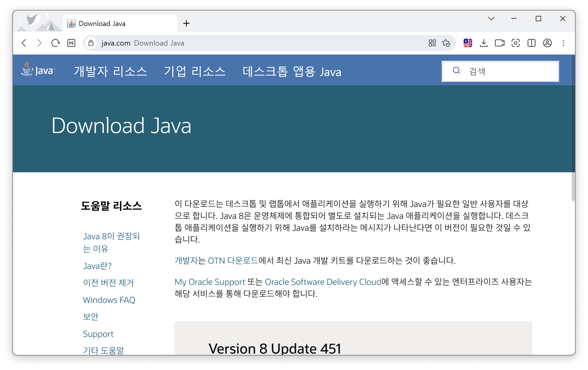Open browser downloads icon

pyautogui.click(x=484, y=43)
